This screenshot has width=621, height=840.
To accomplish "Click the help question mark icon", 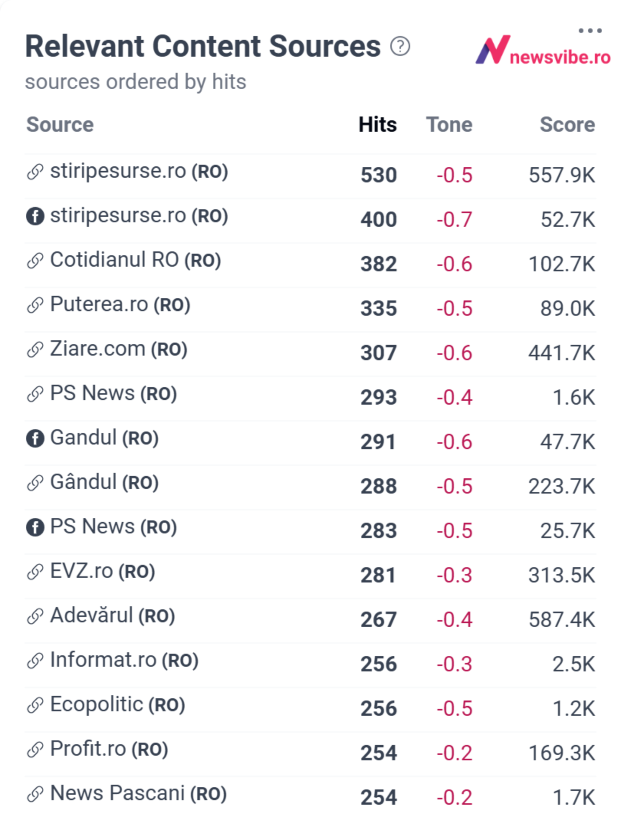I will point(400,46).
